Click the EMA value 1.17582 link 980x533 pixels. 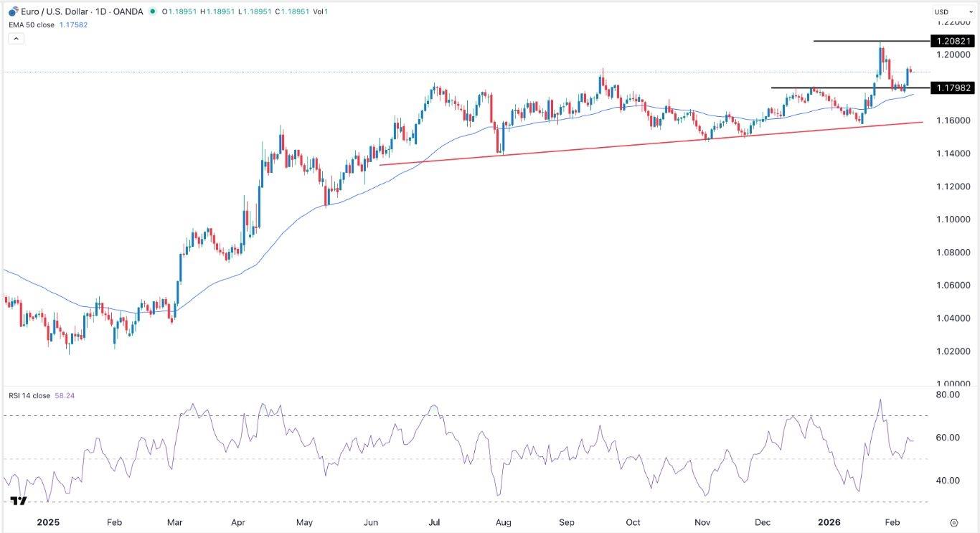tap(74, 24)
